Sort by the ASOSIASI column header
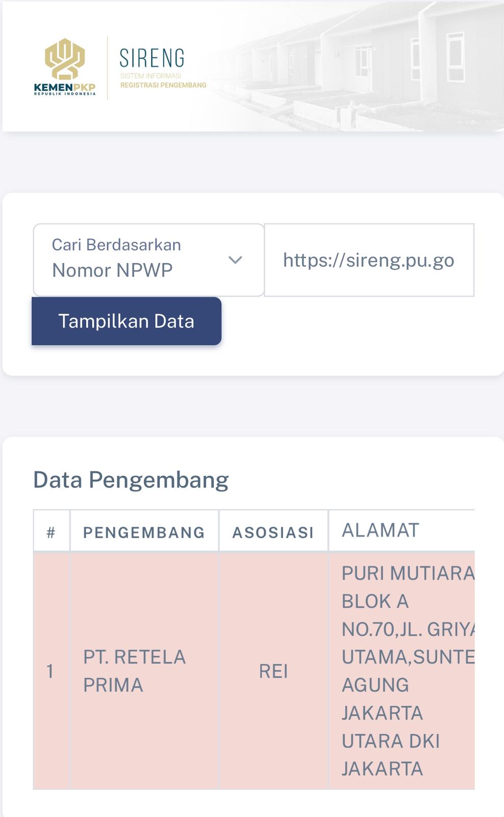Screen dimensions: 504x817 coord(273,532)
